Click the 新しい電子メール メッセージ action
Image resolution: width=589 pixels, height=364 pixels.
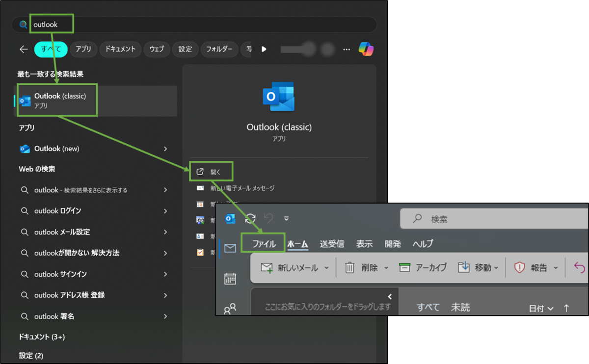(x=242, y=188)
